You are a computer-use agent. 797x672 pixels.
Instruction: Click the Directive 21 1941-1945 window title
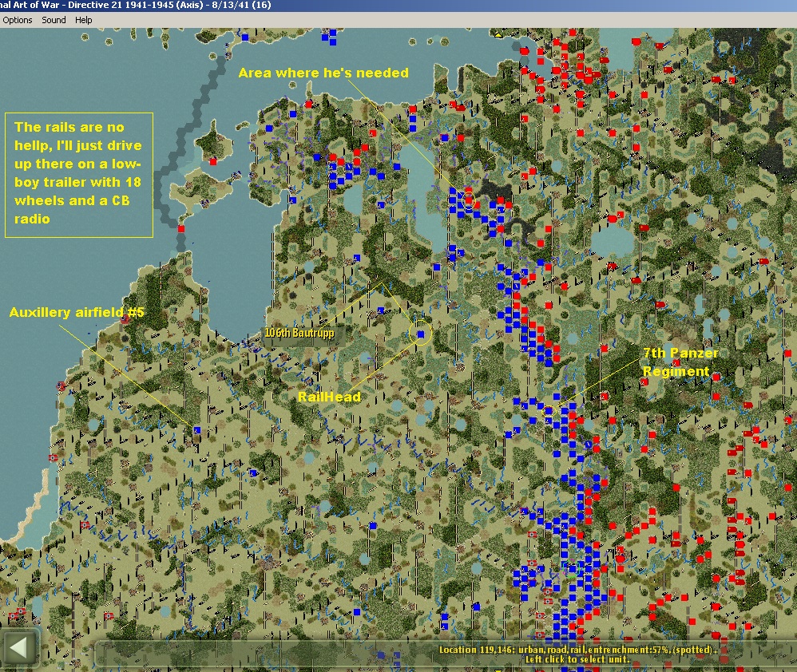[x=135, y=5]
